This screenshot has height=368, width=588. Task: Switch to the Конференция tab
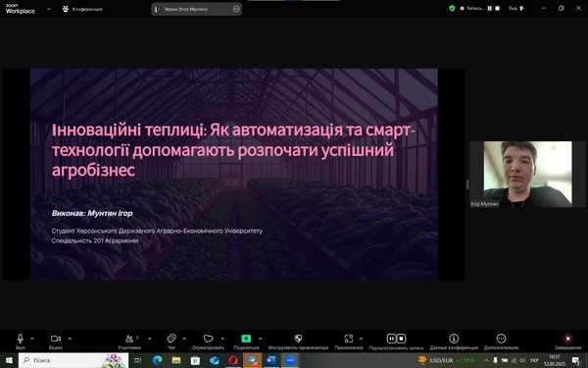pyautogui.click(x=82, y=9)
